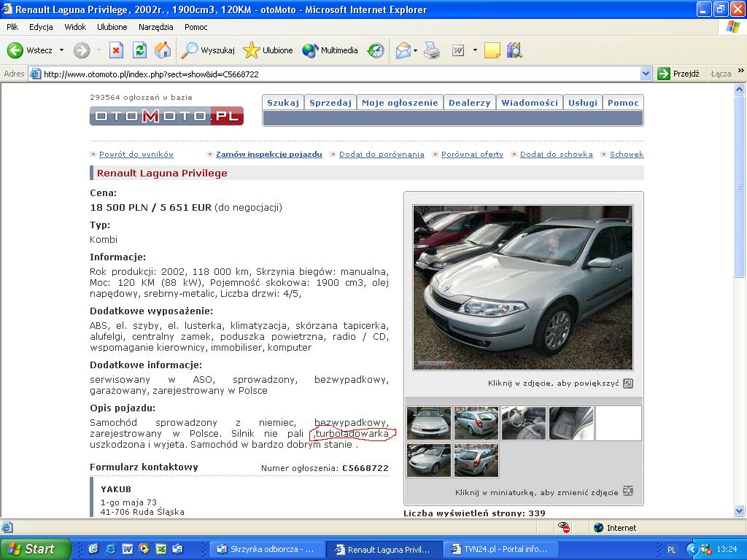Expand the address bar URL dropdown
Viewport: 747px width, 560px height.
[x=646, y=74]
